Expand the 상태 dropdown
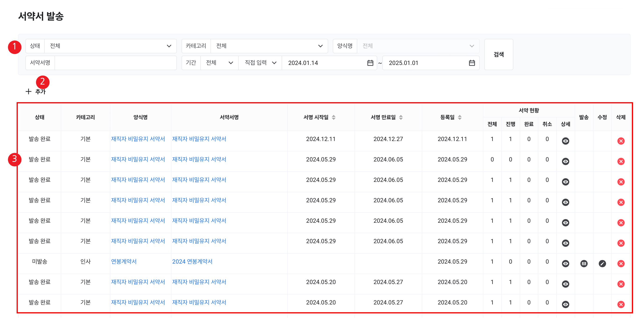644x318 pixels. [110, 46]
